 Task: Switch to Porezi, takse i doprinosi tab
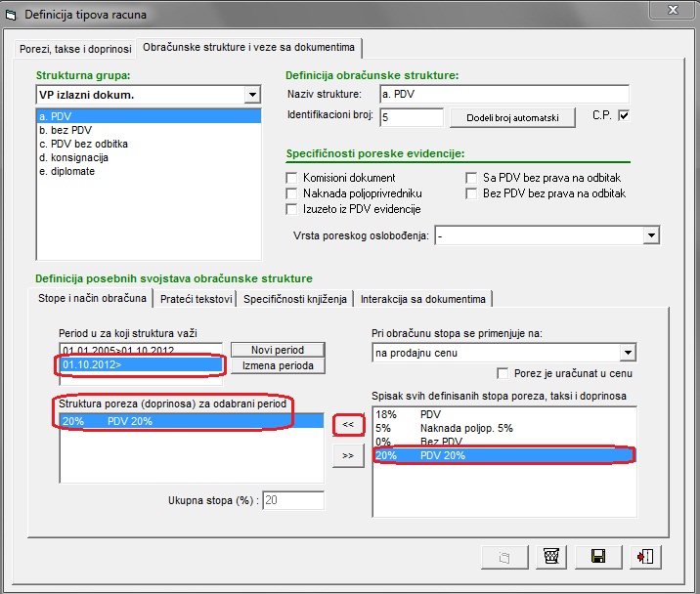75,48
